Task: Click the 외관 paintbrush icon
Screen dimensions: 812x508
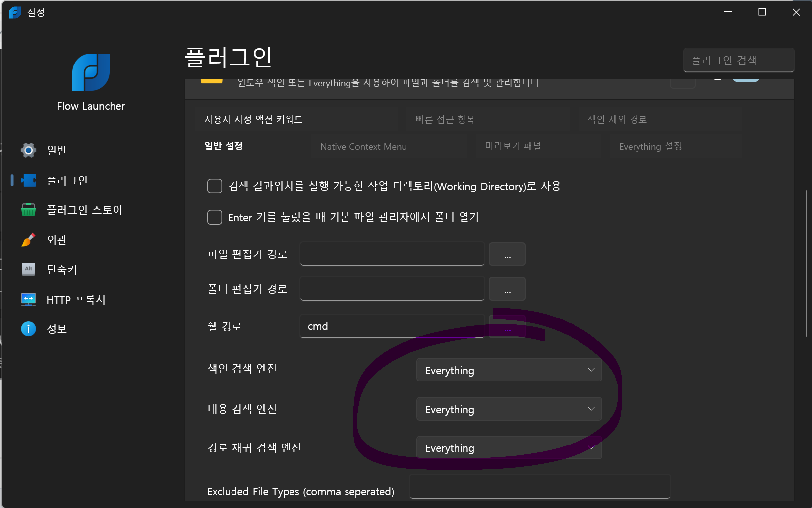Action: (28, 240)
